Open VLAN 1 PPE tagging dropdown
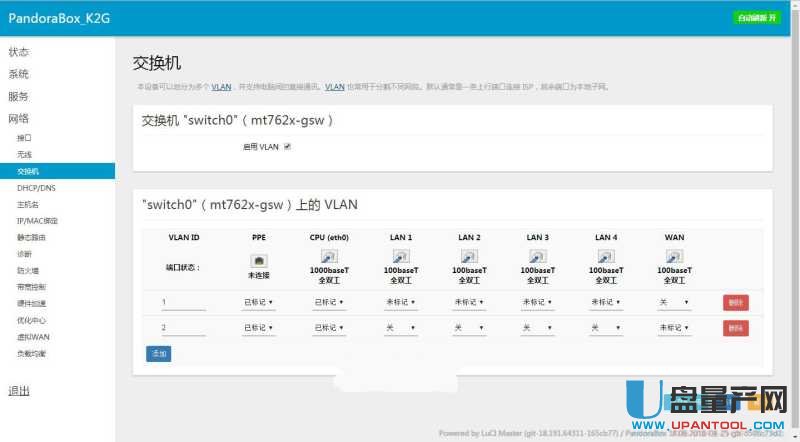Screen dimensions: 800x442 coord(259,301)
